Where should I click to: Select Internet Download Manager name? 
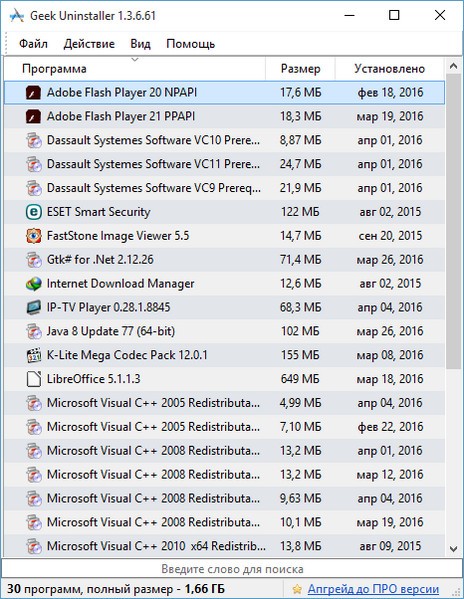pyautogui.click(x=120, y=283)
